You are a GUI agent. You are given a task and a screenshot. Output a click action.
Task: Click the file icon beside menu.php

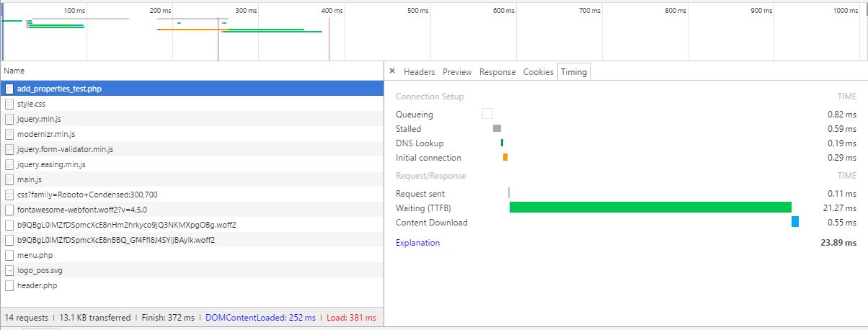click(9, 255)
